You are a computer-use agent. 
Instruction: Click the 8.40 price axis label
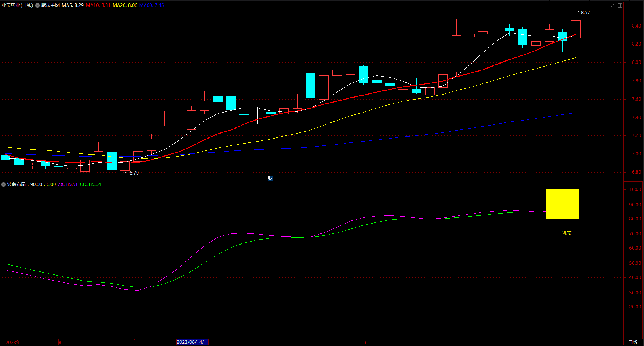636,26
